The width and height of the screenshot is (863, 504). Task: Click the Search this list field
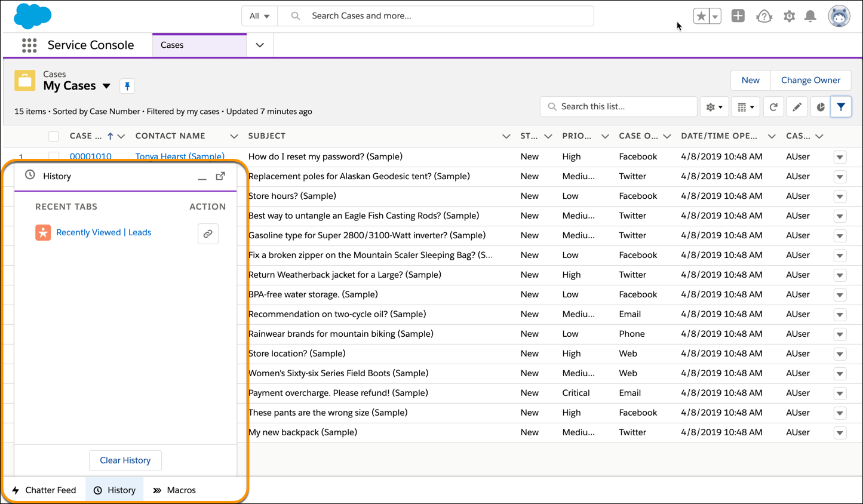click(619, 107)
